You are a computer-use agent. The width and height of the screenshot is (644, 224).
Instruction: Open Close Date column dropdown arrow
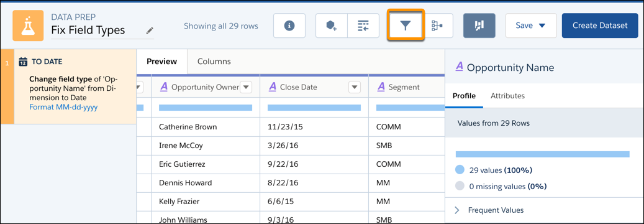(355, 87)
